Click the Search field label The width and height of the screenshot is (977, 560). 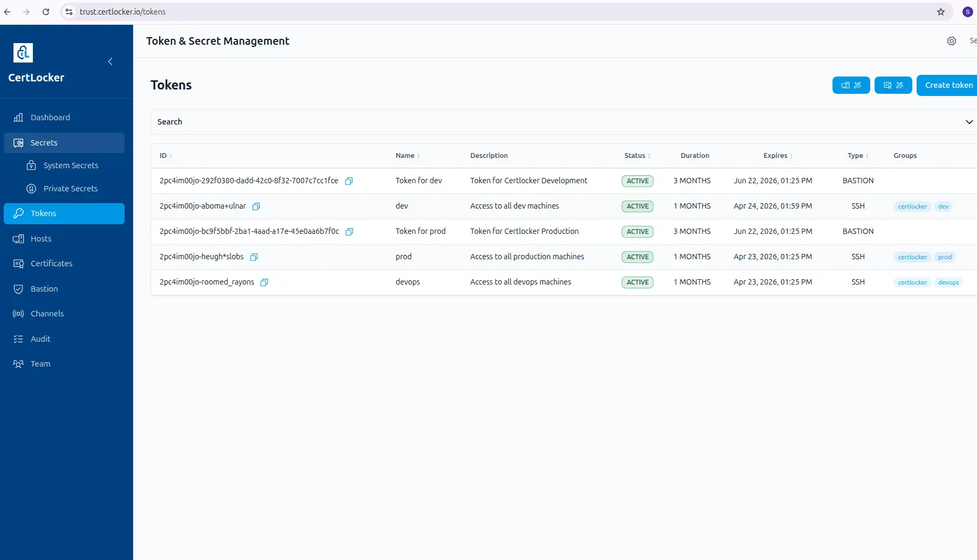click(170, 122)
